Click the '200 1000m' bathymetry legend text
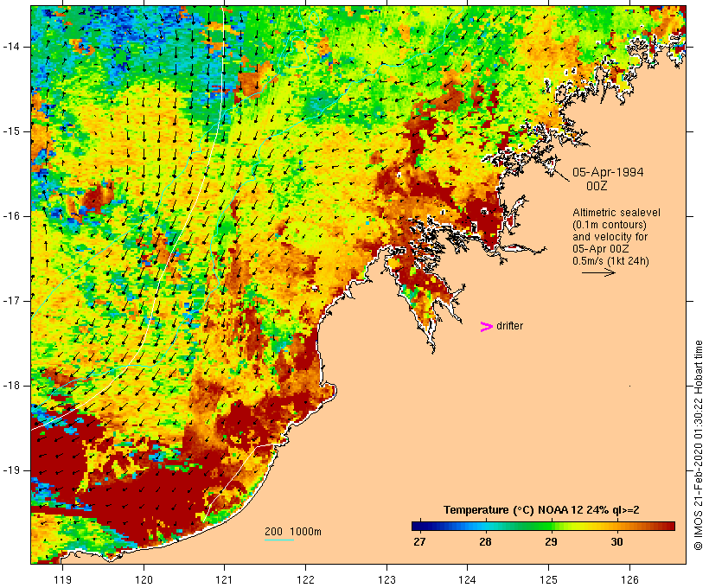The height and width of the screenshot is (588, 709). point(293,532)
